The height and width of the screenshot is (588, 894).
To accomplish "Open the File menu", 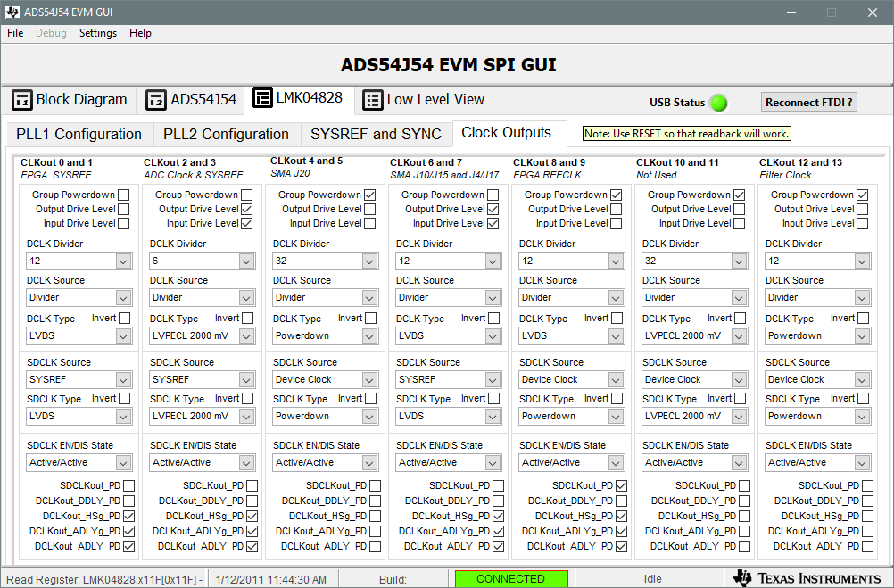I will point(15,33).
